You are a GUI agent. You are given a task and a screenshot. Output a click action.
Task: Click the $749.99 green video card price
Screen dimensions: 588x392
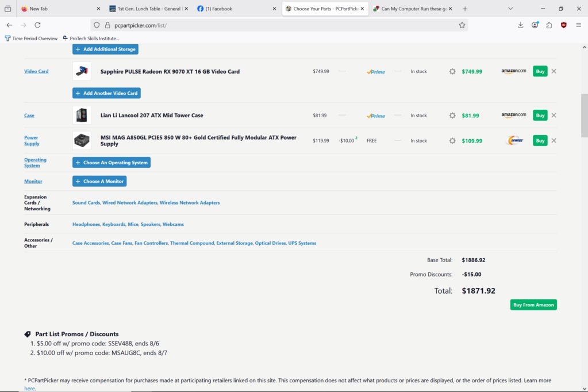[472, 71]
